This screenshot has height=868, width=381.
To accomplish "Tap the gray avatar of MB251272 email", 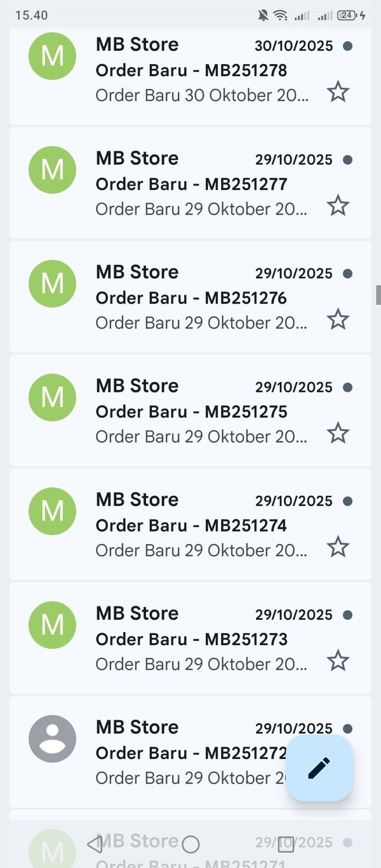I will (53, 738).
